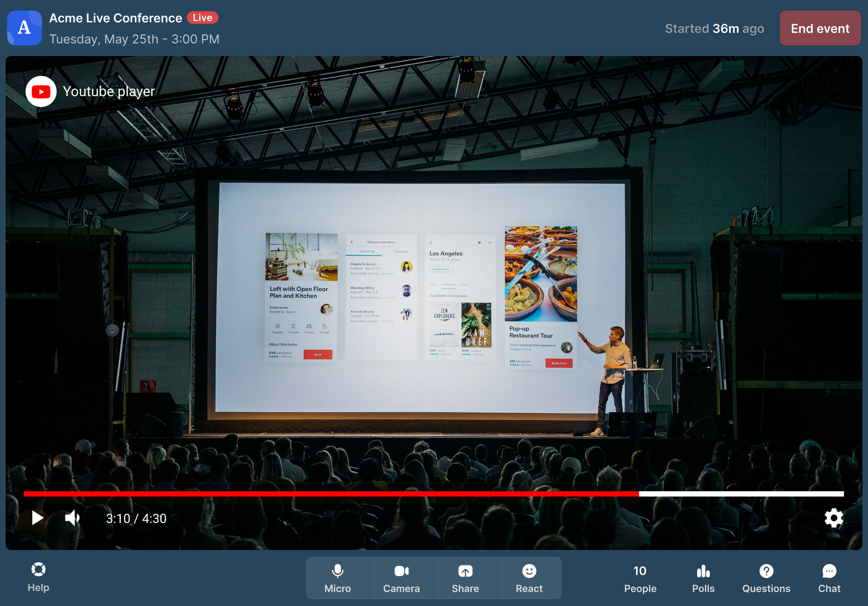Toggle the microphone with Micro button
Viewport: 868px width, 606px height.
pyautogui.click(x=337, y=578)
